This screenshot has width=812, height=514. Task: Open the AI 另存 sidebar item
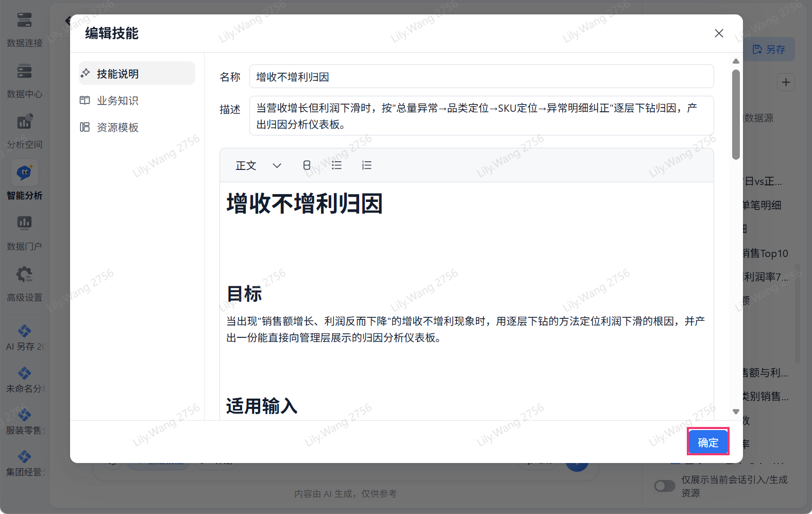24,338
